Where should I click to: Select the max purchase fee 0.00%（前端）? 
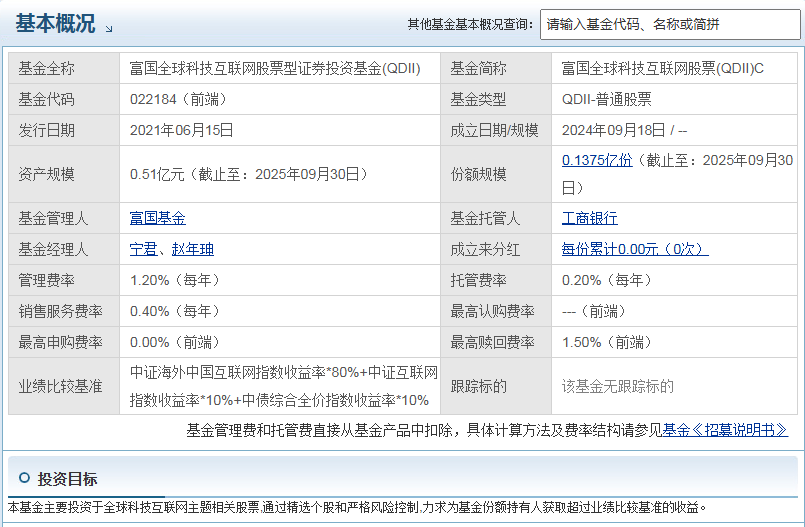pos(175,342)
